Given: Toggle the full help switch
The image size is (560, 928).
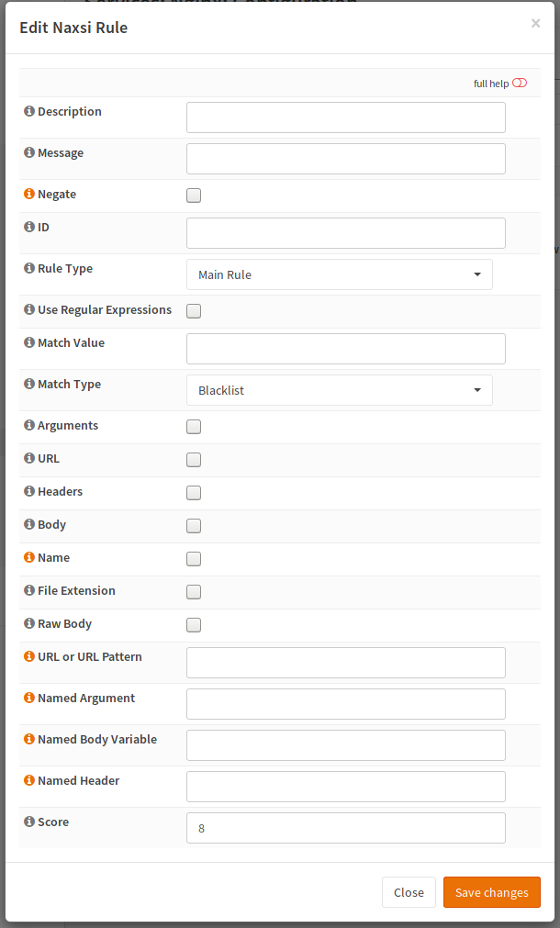Looking at the screenshot, I should (x=520, y=84).
